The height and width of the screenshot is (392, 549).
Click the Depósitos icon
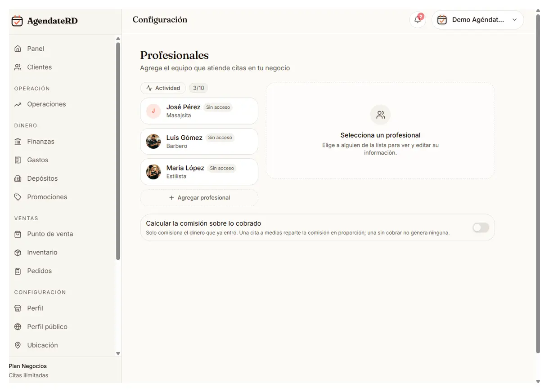(18, 178)
